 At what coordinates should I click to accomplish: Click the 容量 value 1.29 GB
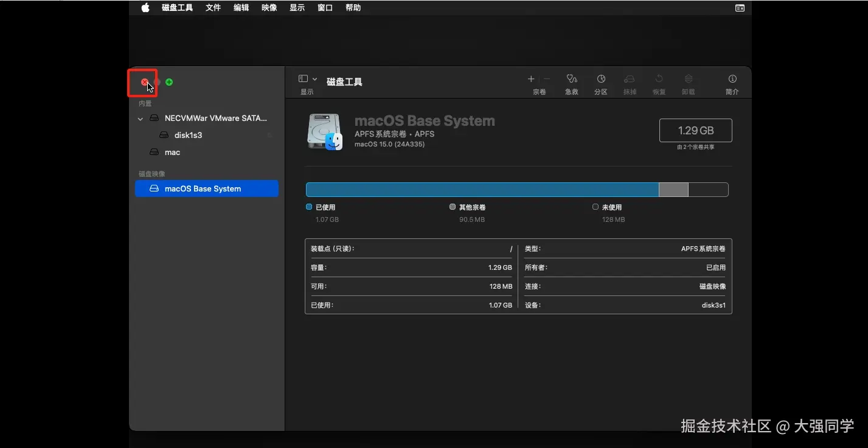(500, 267)
